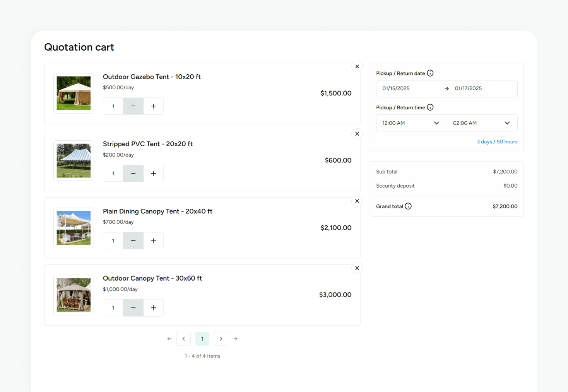The height and width of the screenshot is (392, 568).
Task: Click the $2,100.00 line total
Action: point(336,228)
